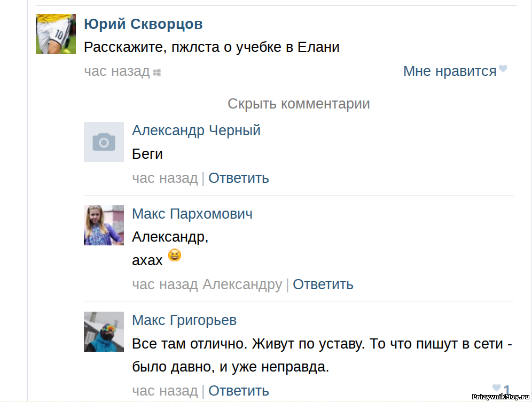Click Ответить under Макс Григорьев's comment
Image resolution: width=532 pixels, height=402 pixels.
(x=239, y=391)
